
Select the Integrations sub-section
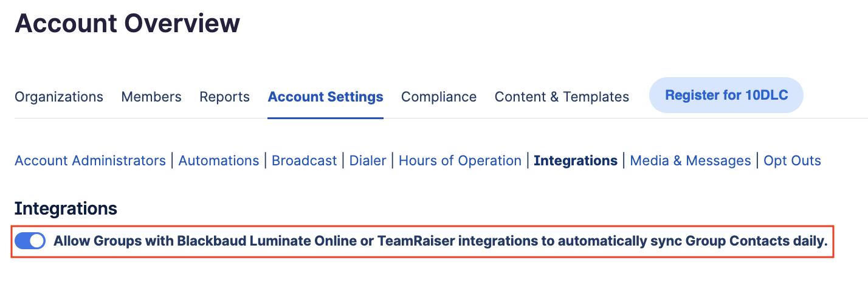tap(576, 160)
